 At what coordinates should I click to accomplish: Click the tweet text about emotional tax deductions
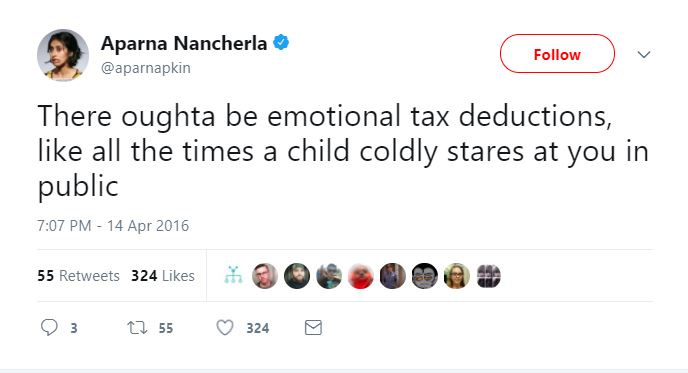click(343, 151)
